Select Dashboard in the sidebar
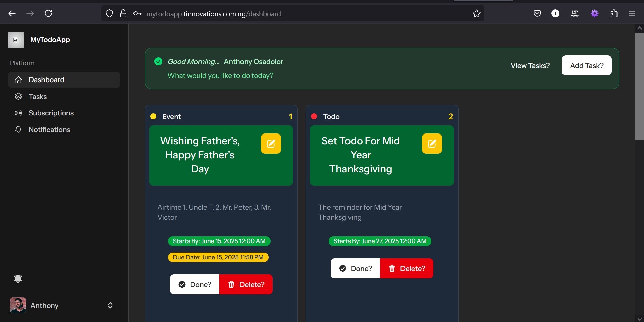This screenshot has width=644, height=322. [x=46, y=80]
